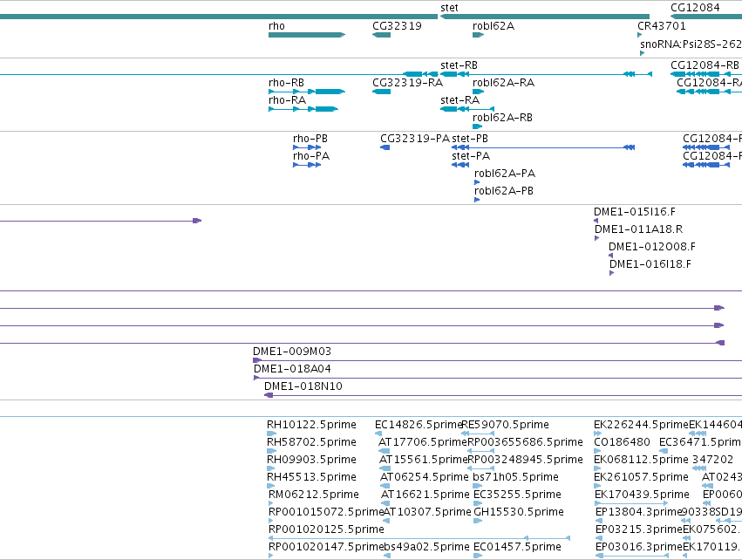Open EST RP003248945.5prime

point(525,460)
